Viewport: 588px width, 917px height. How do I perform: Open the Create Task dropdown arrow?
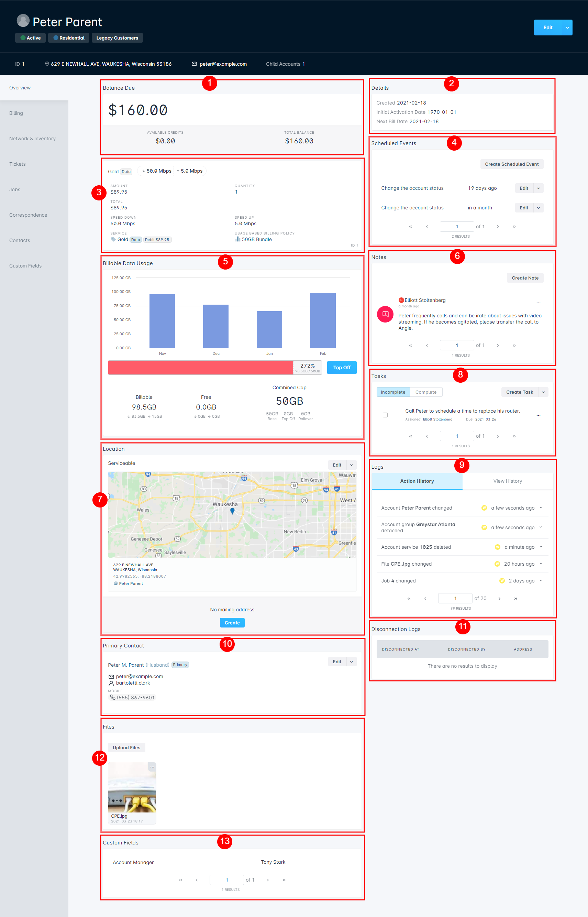(x=543, y=392)
